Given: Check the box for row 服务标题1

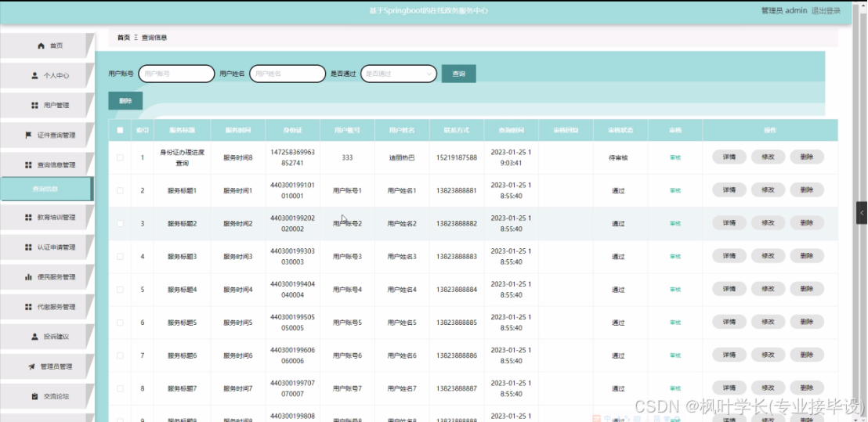Looking at the screenshot, I should point(120,191).
